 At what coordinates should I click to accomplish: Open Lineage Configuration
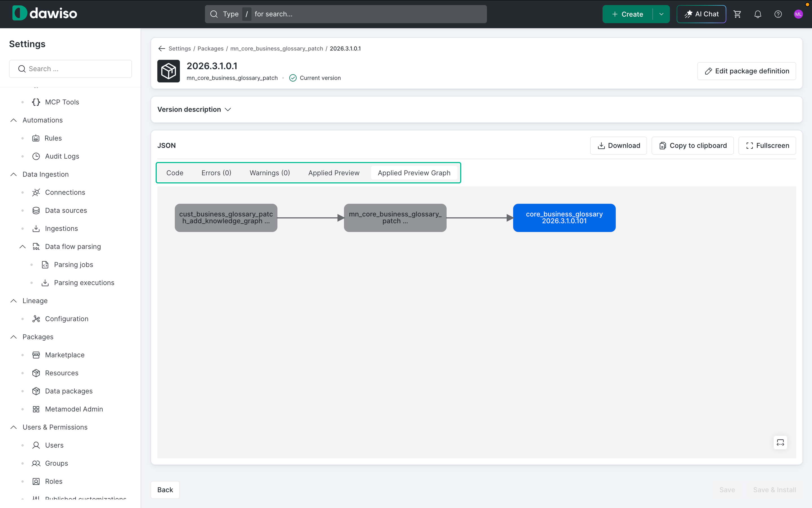click(x=67, y=319)
